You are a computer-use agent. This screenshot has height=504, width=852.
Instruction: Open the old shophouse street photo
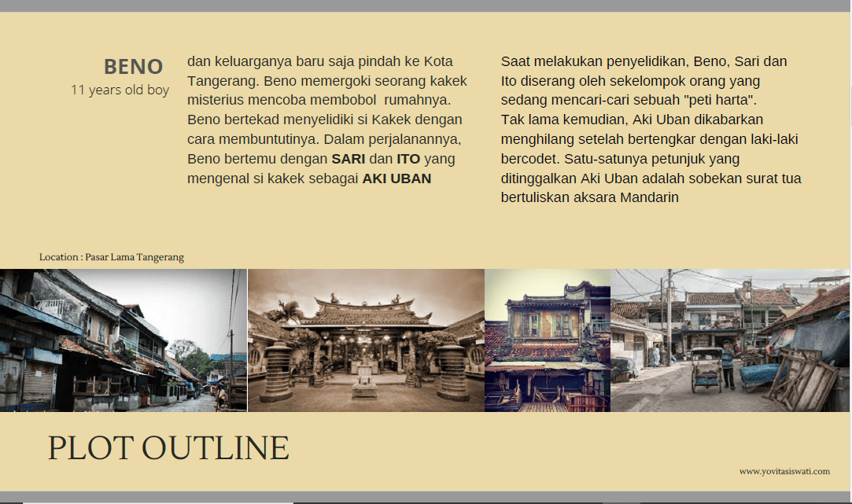(124, 340)
